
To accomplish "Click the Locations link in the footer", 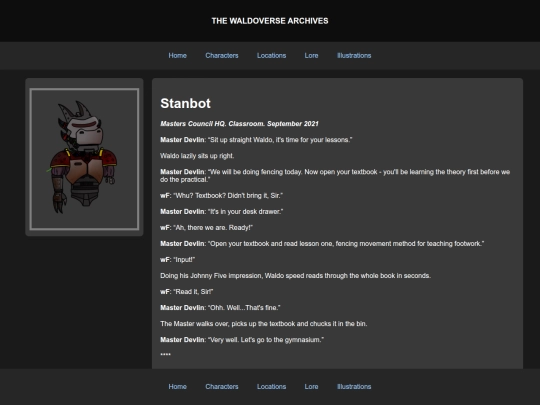I will (271, 386).
